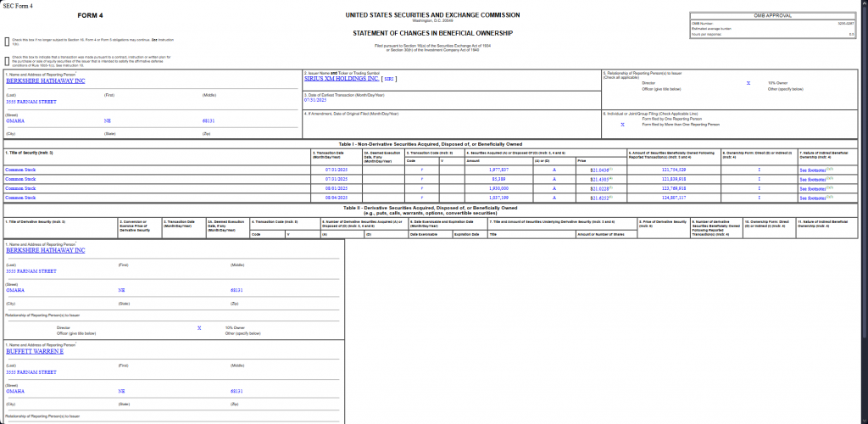Click the 'A' acquired code in the 08/04/2025 row
The width and height of the screenshot is (868, 424).
(554, 198)
